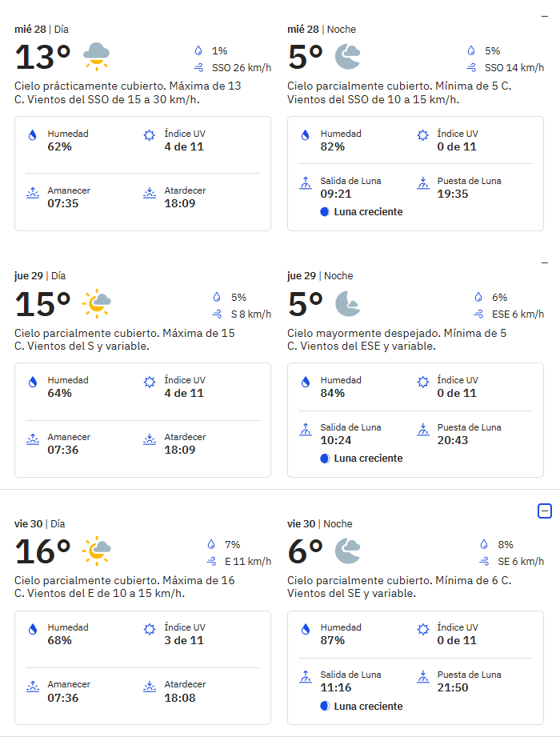Click the Luna creciente moon phase indicator for mié 28
This screenshot has height=741, width=560.
pyautogui.click(x=362, y=212)
